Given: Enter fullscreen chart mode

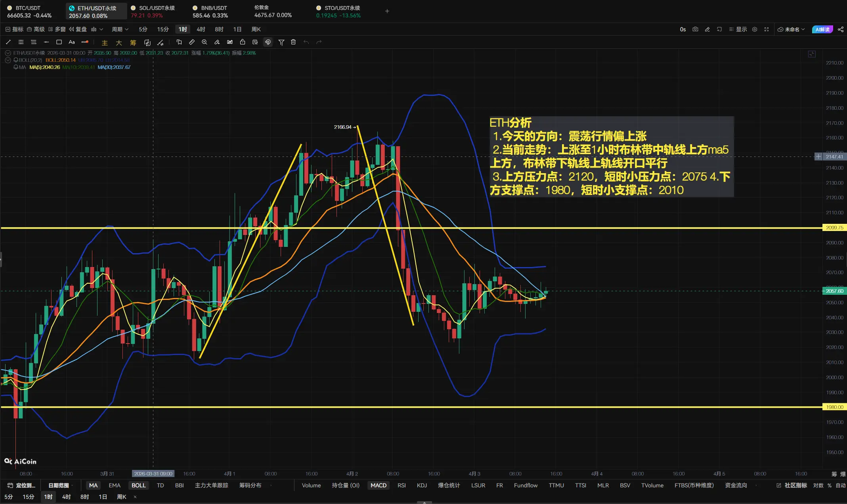Looking at the screenshot, I should pyautogui.click(x=767, y=29).
